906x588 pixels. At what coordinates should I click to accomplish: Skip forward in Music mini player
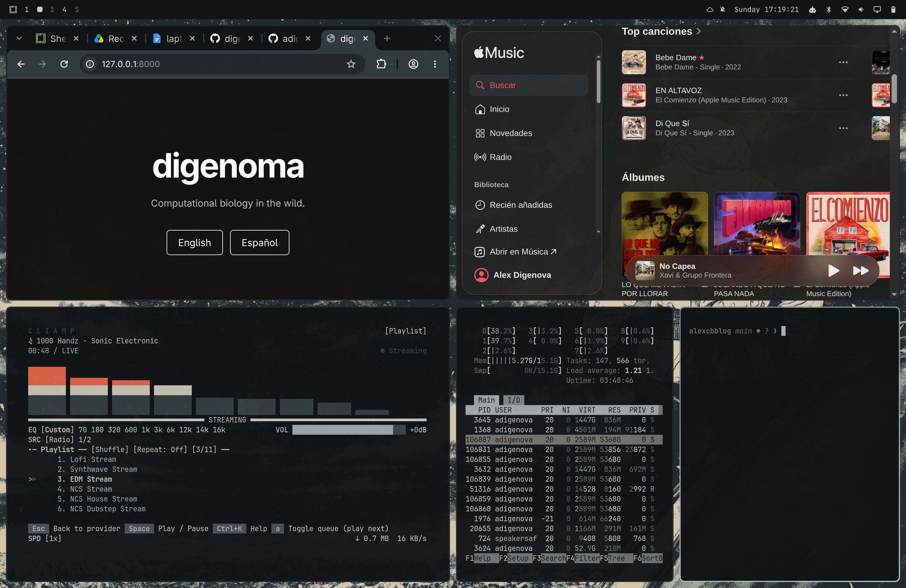861,270
